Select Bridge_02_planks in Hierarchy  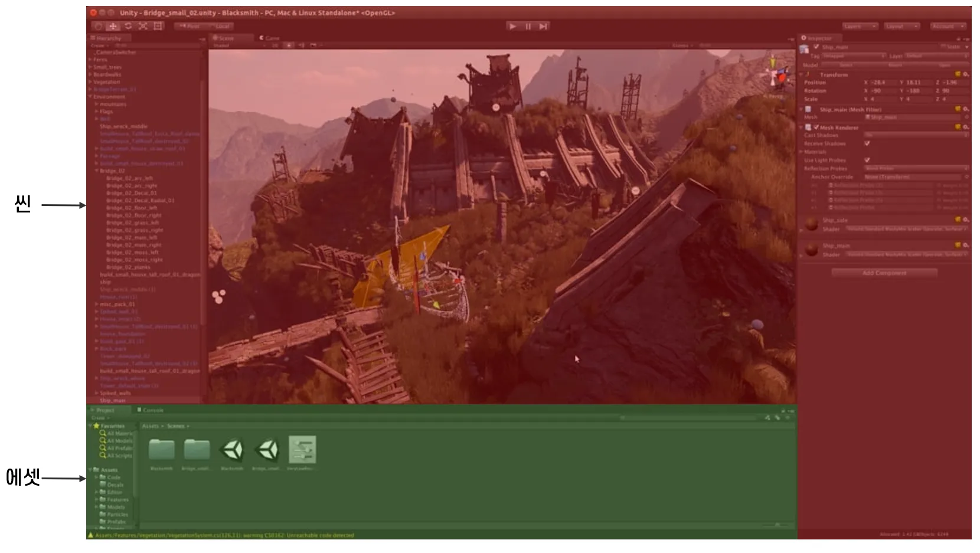point(128,267)
